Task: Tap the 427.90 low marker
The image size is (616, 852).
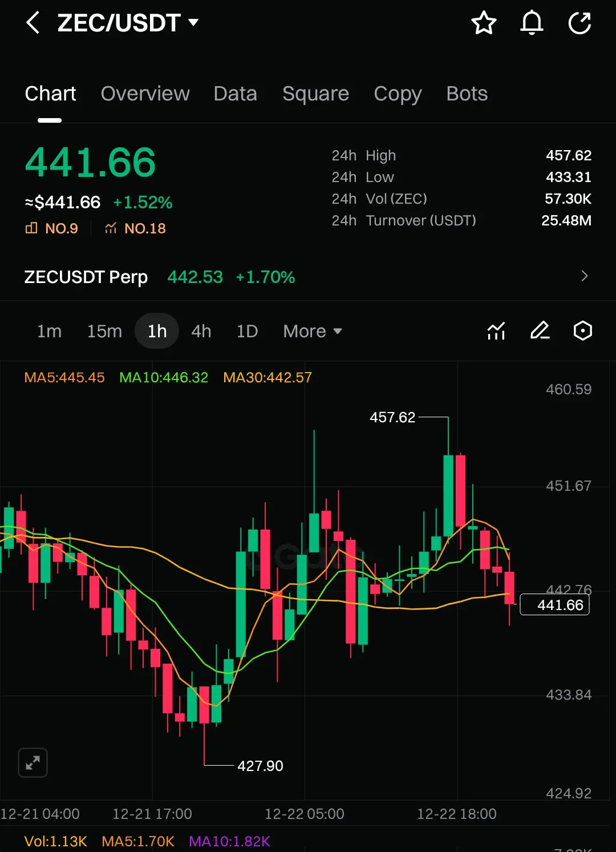Action: [x=260, y=766]
